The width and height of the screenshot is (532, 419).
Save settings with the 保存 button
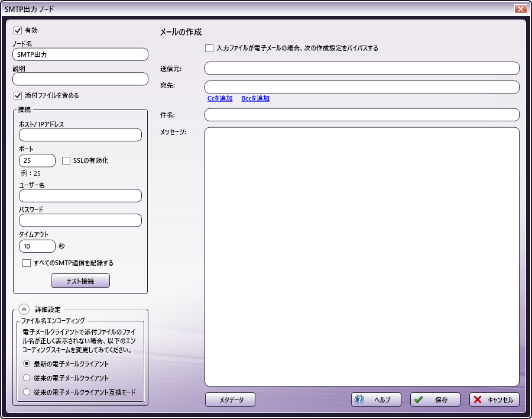coord(435,399)
